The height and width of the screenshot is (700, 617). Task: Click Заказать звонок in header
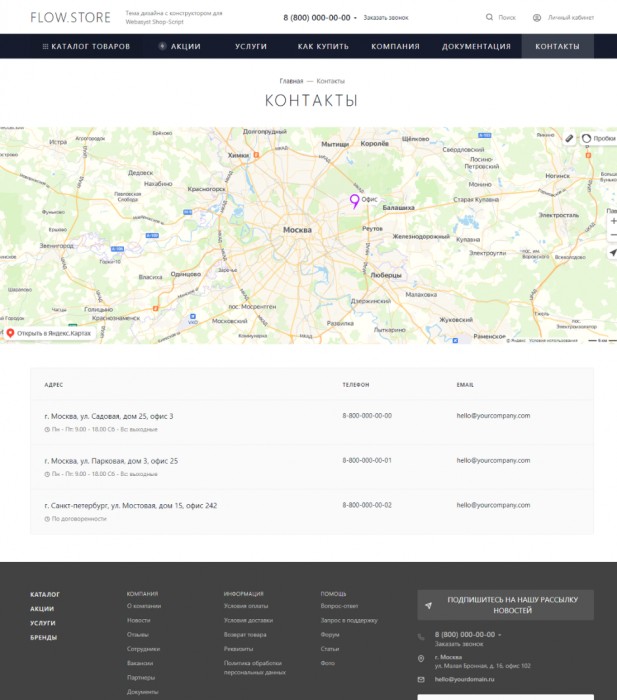[386, 17]
